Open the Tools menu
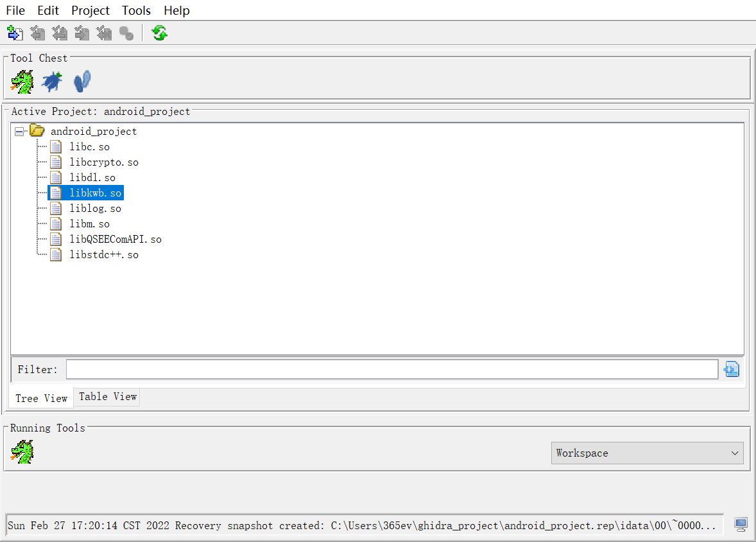This screenshot has height=542, width=756. (x=136, y=10)
